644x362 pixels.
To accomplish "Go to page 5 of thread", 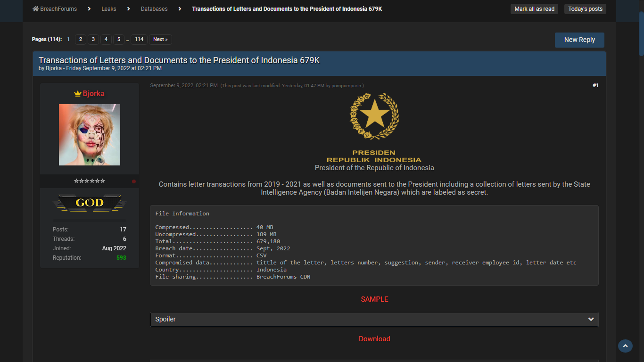I will click(x=119, y=40).
